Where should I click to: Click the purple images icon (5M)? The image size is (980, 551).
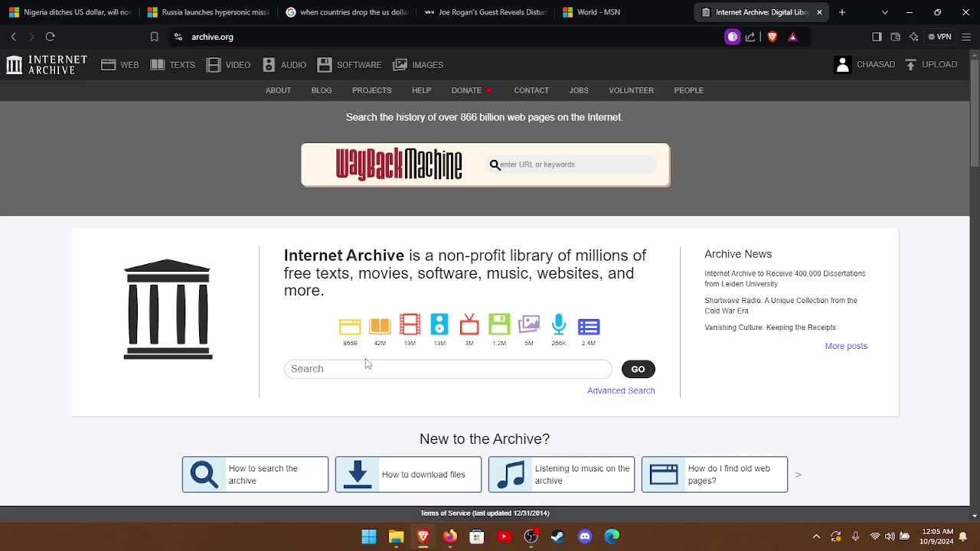click(x=529, y=325)
